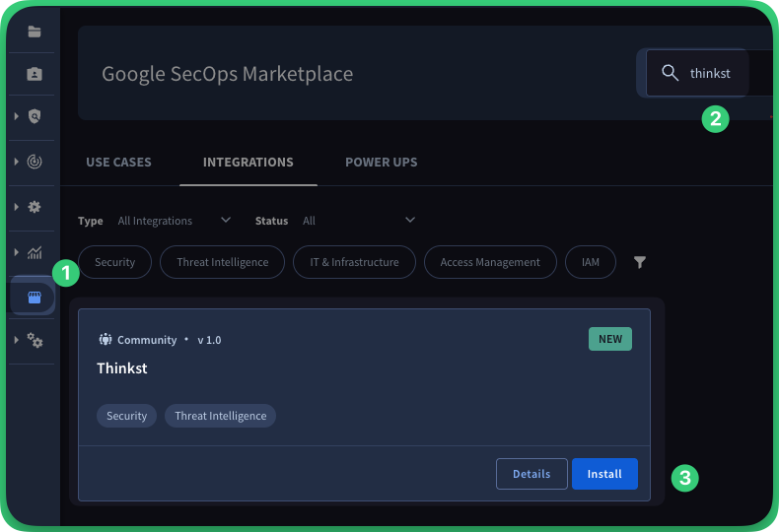779x532 pixels.
Task: Open the chart dashboards sidebar icon
Action: (x=35, y=252)
